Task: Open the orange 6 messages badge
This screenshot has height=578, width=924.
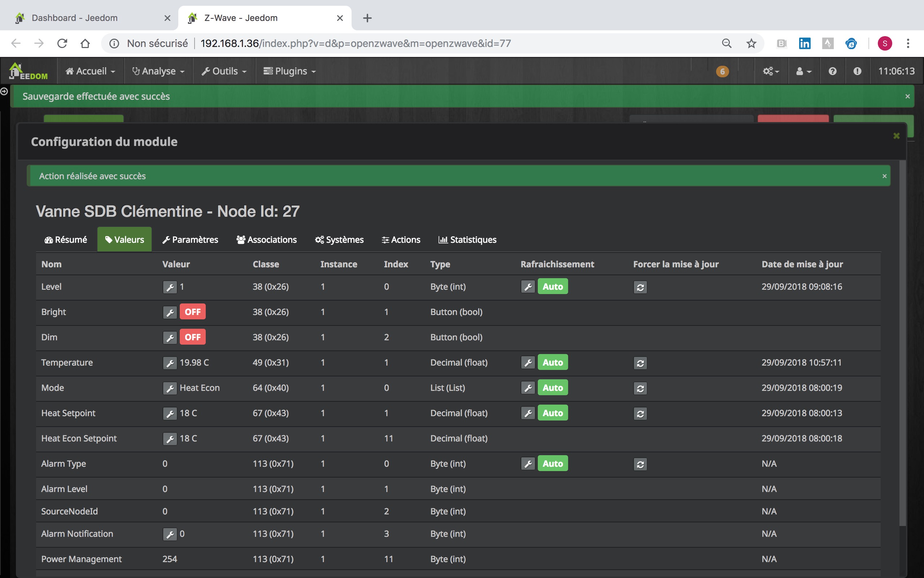Action: (x=722, y=72)
